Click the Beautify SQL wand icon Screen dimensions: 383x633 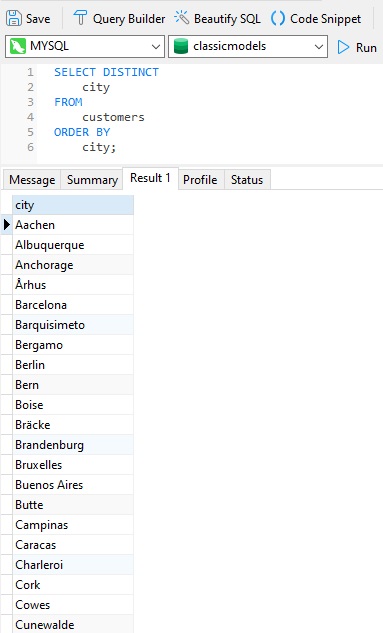[x=182, y=18]
